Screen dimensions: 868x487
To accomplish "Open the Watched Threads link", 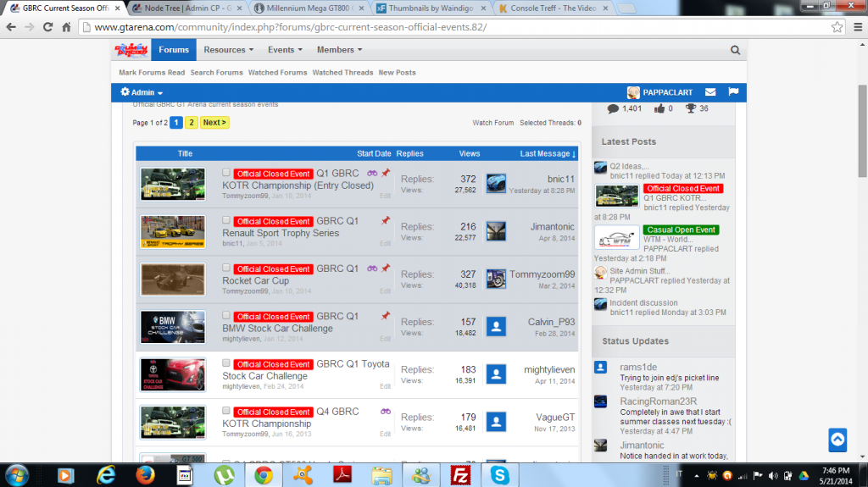I will point(342,73).
